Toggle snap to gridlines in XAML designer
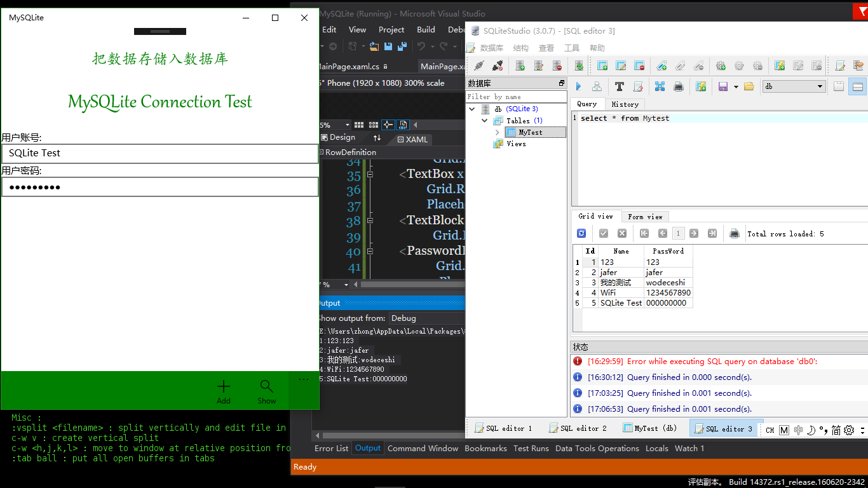The width and height of the screenshot is (868, 488). [x=373, y=125]
